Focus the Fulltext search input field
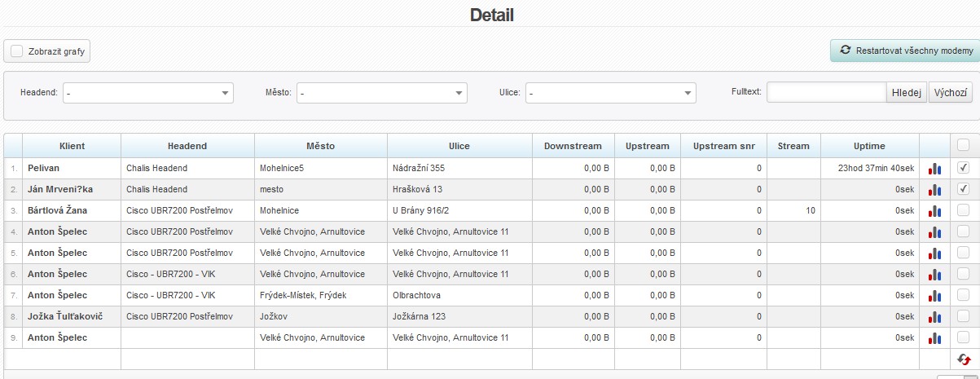Viewport: 980px width, 379px height. point(826,93)
